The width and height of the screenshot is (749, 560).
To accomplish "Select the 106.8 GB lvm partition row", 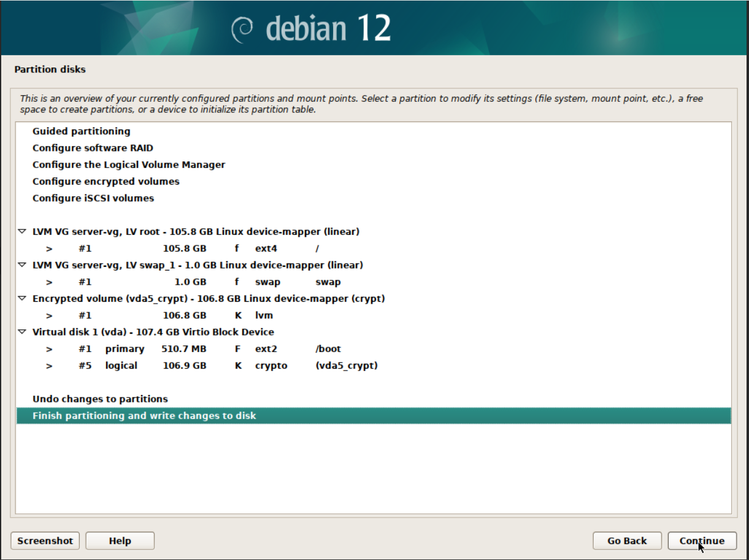I will click(x=374, y=315).
